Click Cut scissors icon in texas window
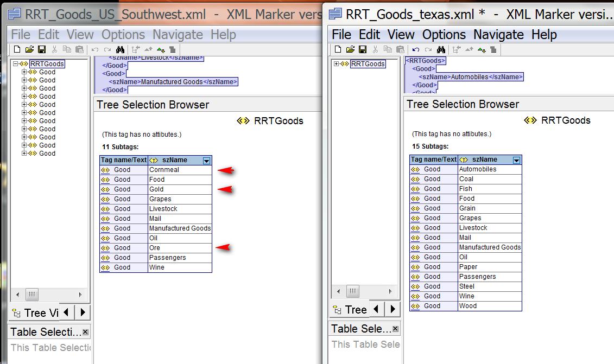The image size is (614, 364). (376, 49)
